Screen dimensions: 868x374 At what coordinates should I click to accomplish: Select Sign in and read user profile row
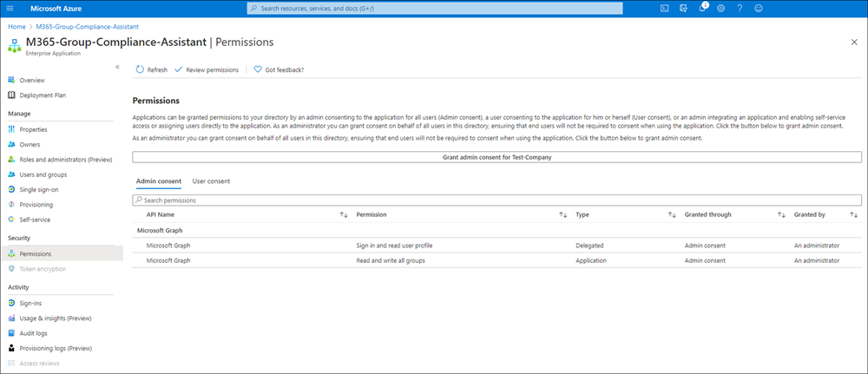[496, 245]
